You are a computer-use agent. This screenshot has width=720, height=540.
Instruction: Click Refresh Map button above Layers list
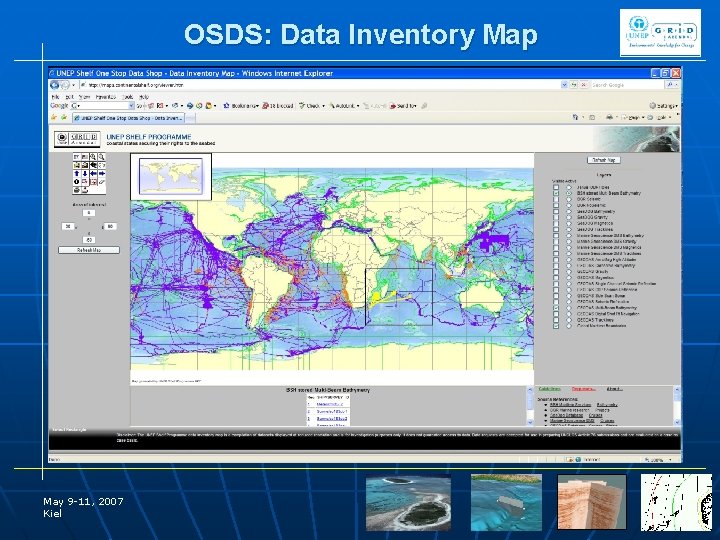point(604,160)
